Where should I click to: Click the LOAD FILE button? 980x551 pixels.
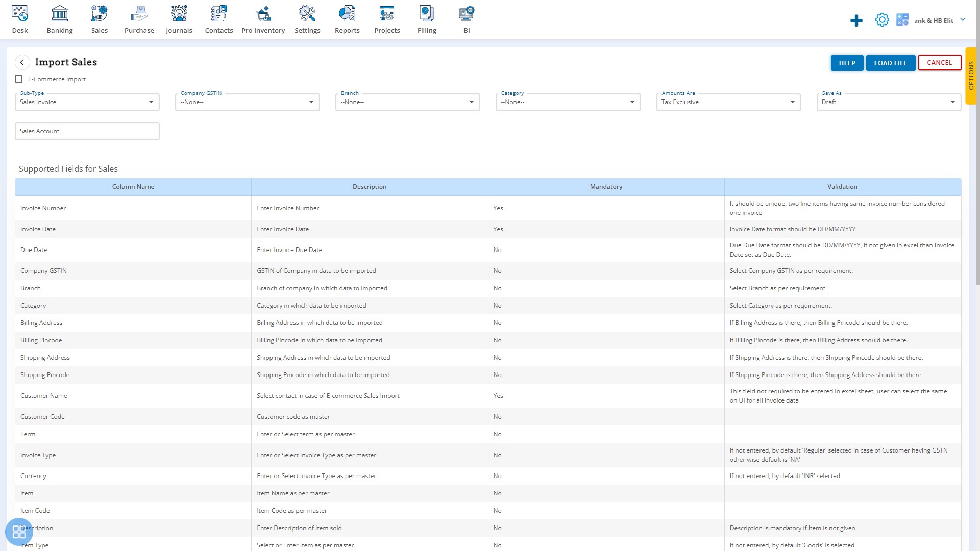(x=891, y=63)
